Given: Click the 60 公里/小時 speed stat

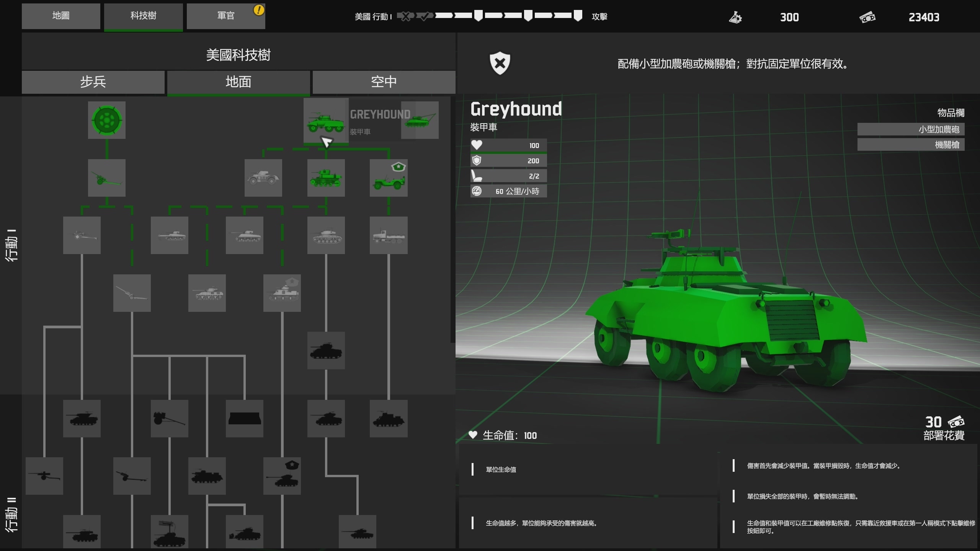Looking at the screenshot, I should click(508, 191).
